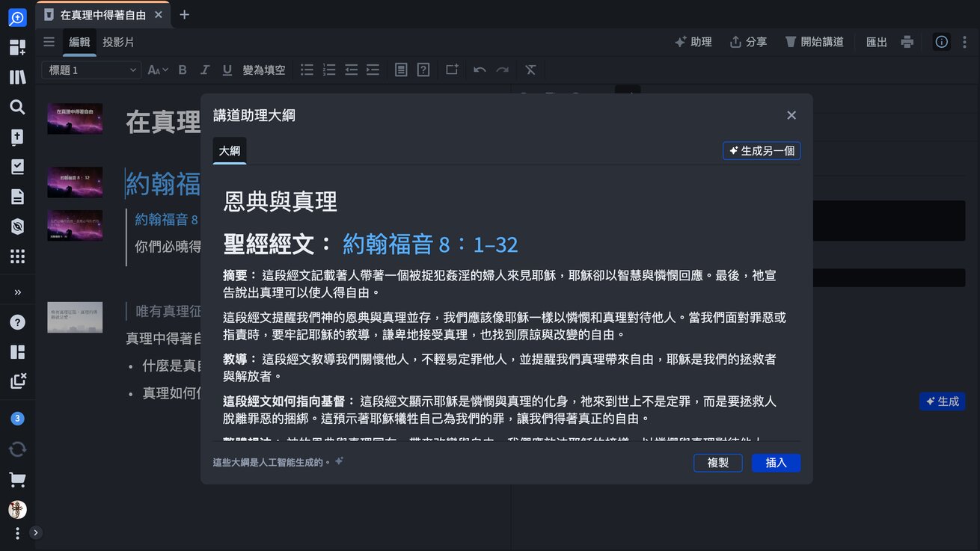
Task: Click the clear formatting icon
Action: 530,70
